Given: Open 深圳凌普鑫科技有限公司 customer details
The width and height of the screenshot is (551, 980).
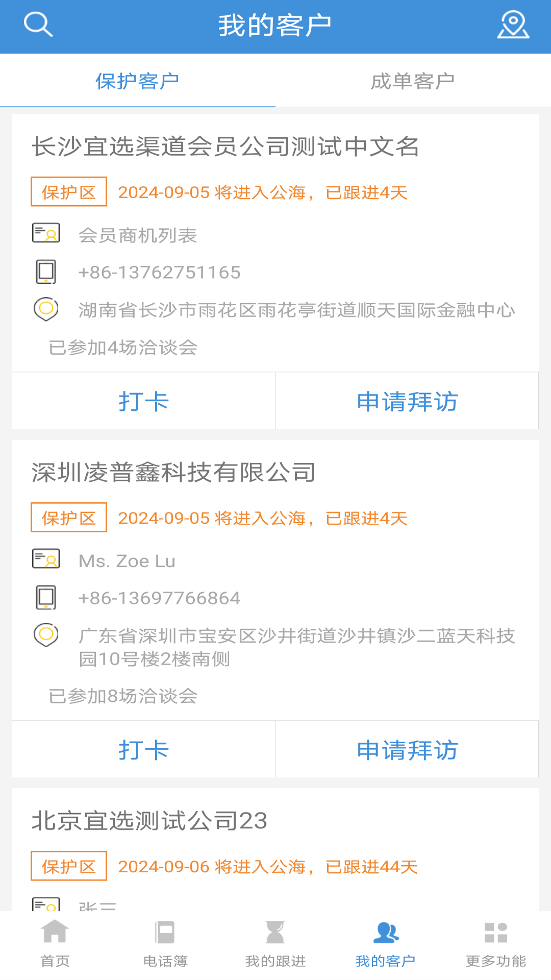Looking at the screenshot, I should coord(173,472).
